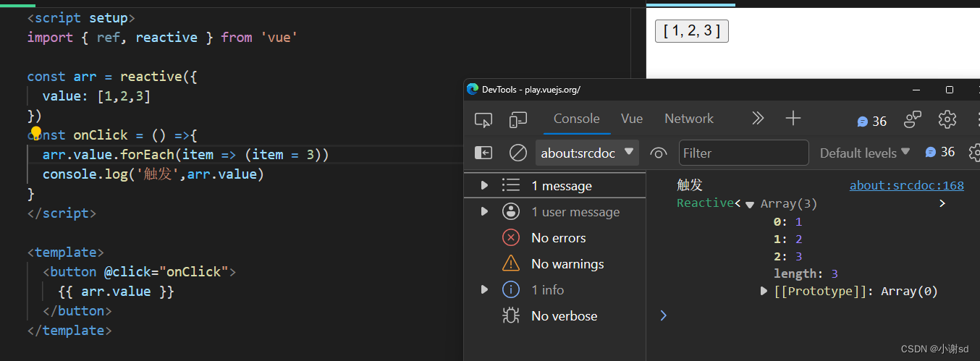Select the No verbose bug icon
The image size is (980, 361).
coord(511,315)
